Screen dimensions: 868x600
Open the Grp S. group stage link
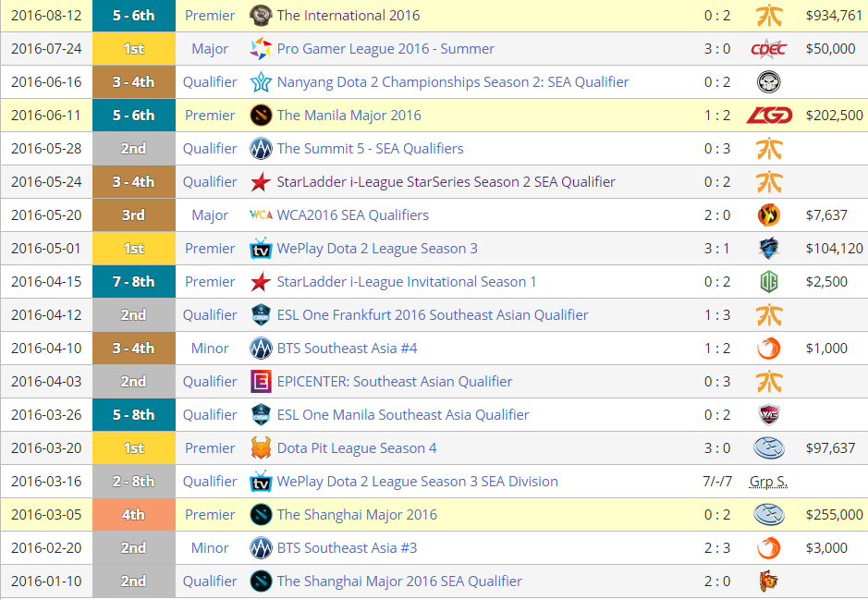(x=768, y=482)
